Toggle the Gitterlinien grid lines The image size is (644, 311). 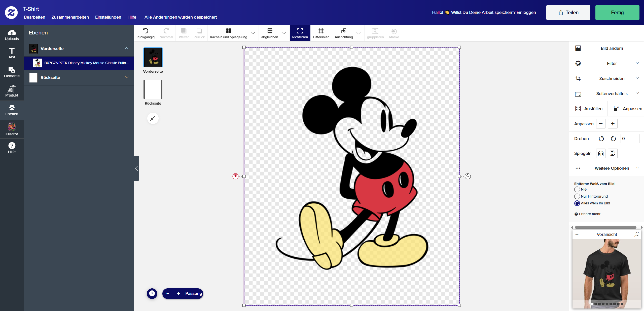321,33
